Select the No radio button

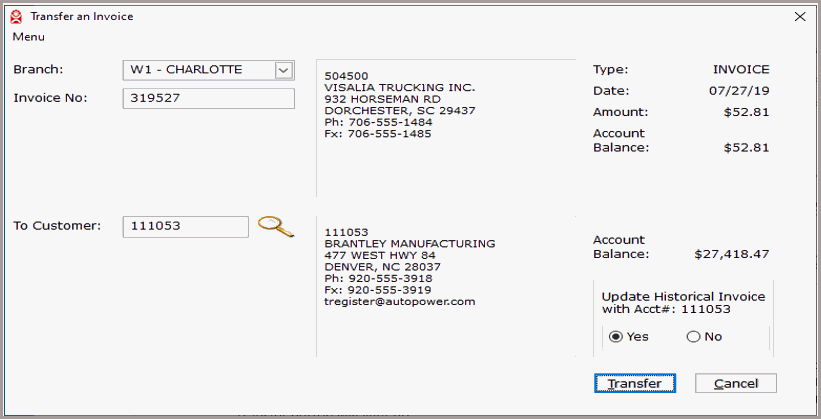click(693, 337)
